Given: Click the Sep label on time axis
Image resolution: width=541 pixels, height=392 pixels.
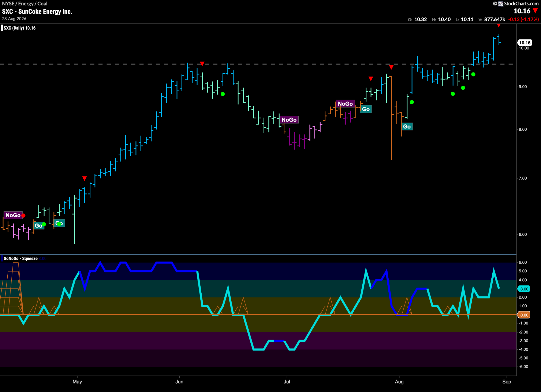Looking at the screenshot, I should pyautogui.click(x=507, y=382).
